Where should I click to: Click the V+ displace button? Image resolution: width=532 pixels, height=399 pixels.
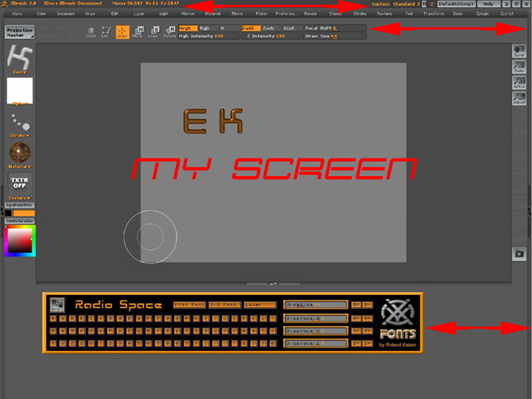tap(367, 331)
